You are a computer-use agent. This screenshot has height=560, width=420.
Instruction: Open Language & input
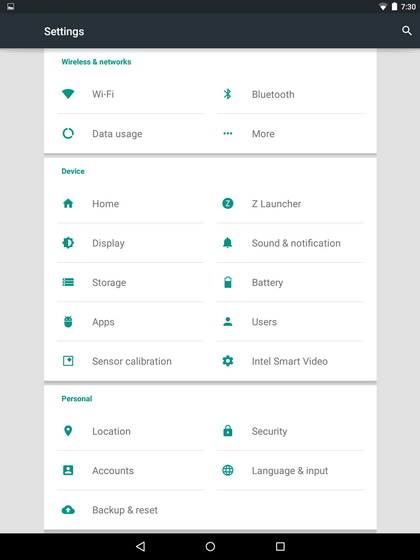[x=290, y=470]
